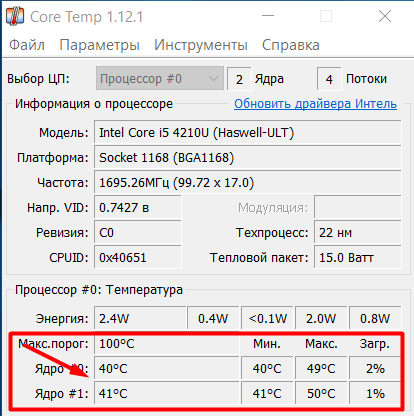
Task: Click the CPUID value 0x40651
Action: coord(138,258)
